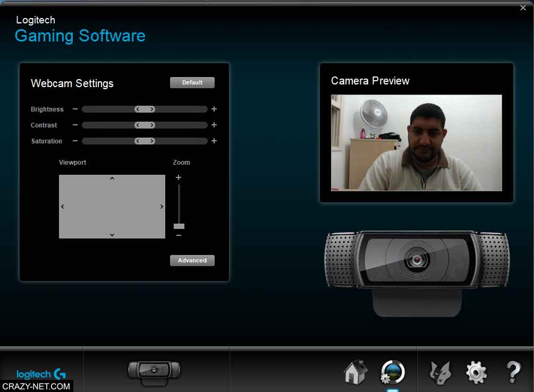This screenshot has height=392, width=534.
Task: Click the 'Contrast' label
Action: [x=44, y=125]
